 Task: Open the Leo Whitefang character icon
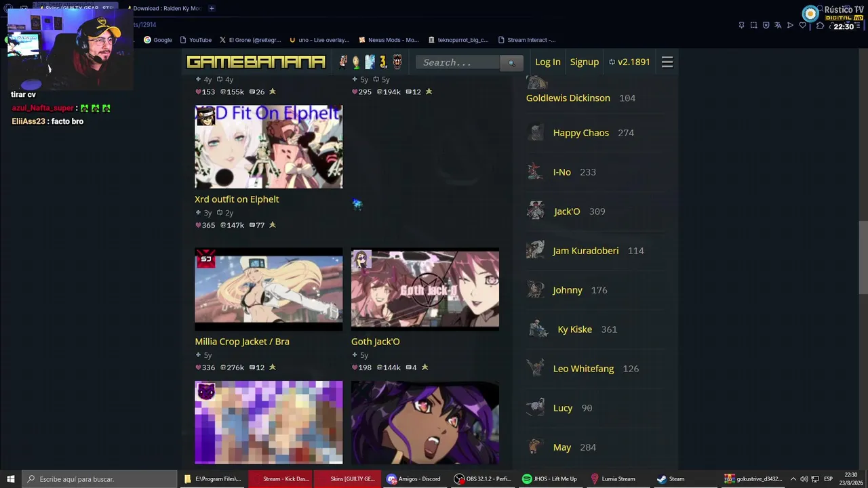[x=536, y=369]
